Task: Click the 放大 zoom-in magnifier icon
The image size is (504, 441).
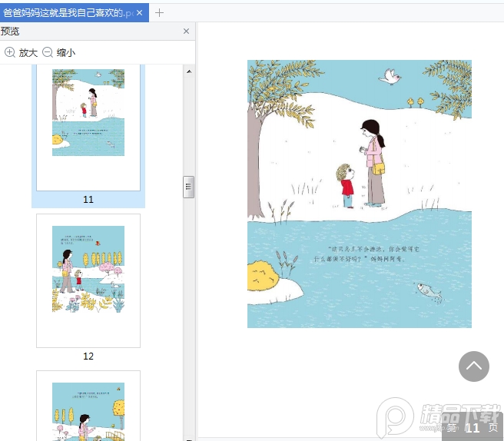Action: [10, 52]
